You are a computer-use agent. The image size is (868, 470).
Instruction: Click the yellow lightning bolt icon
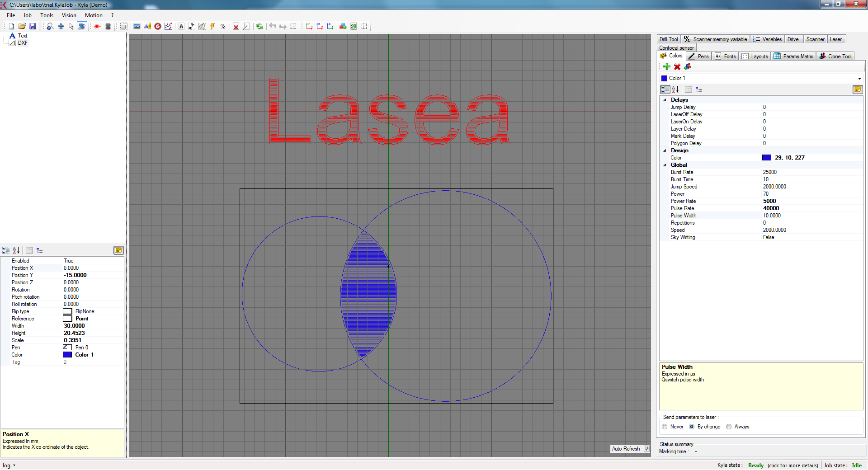[x=212, y=26]
